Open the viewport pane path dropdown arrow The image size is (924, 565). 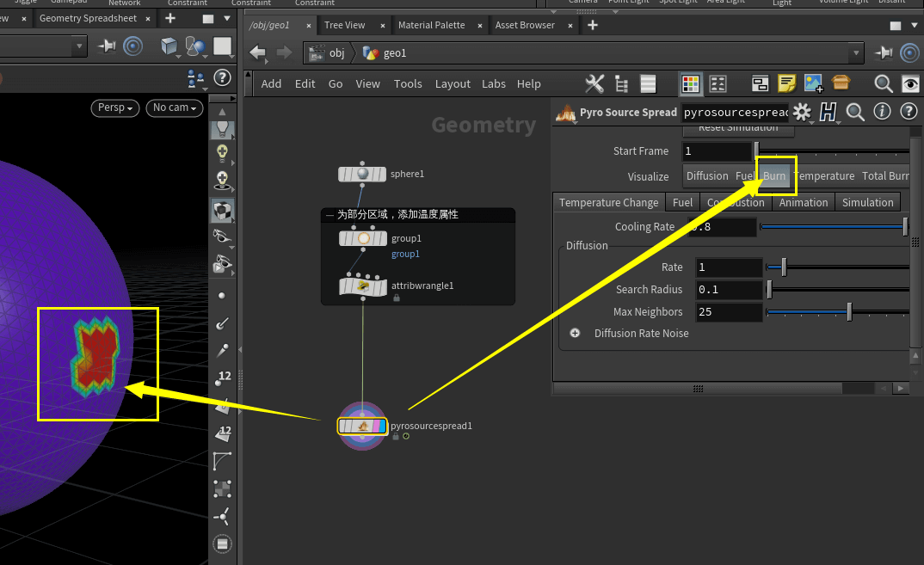click(79, 46)
